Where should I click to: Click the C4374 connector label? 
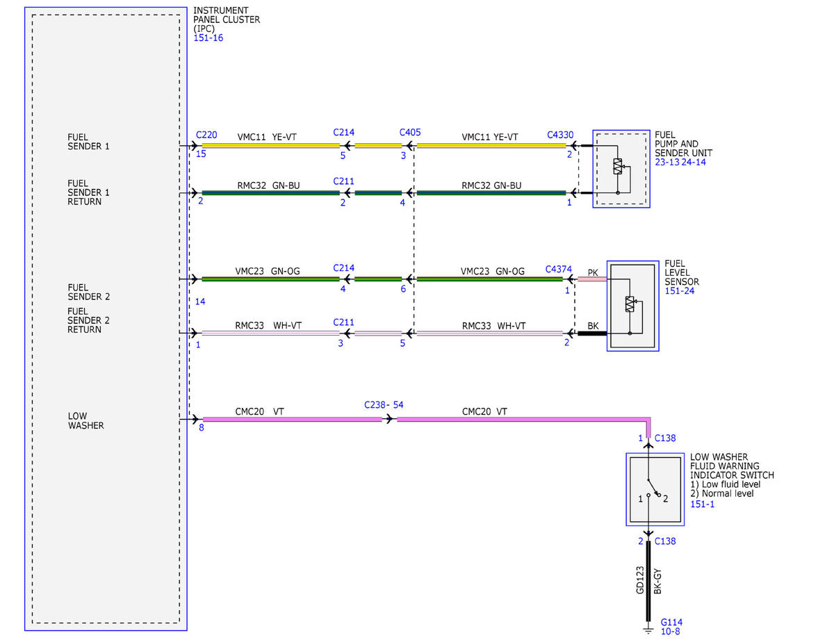[x=559, y=268]
